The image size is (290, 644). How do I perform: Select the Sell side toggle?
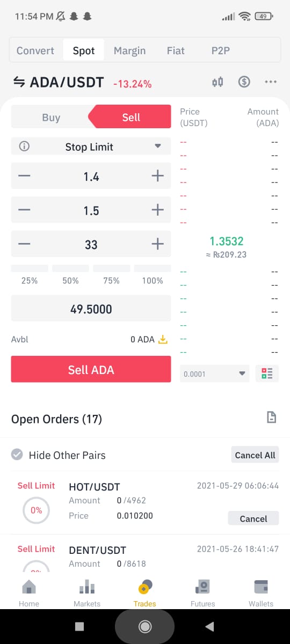[130, 117]
